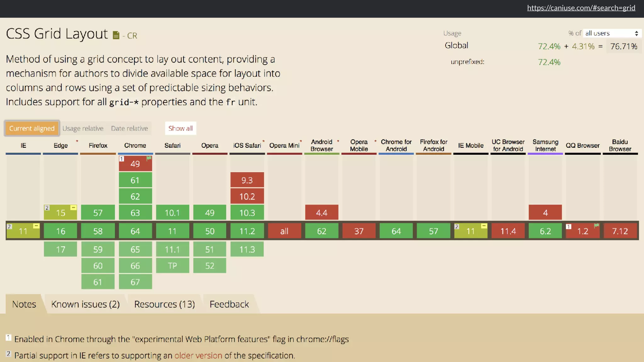Click the Android Browser column header
Screen dimensions: 644x362
click(322, 145)
